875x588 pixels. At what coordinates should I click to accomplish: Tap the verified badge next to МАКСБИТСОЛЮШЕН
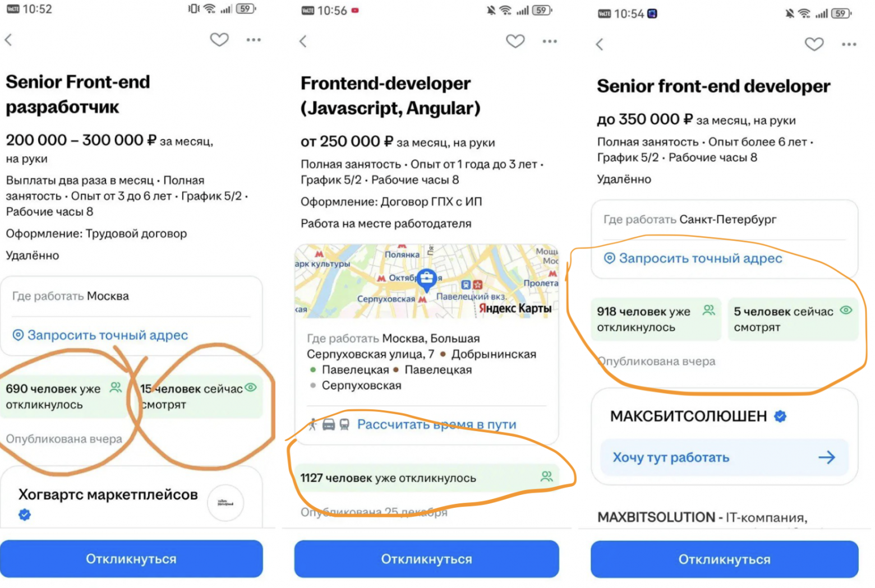[780, 416]
